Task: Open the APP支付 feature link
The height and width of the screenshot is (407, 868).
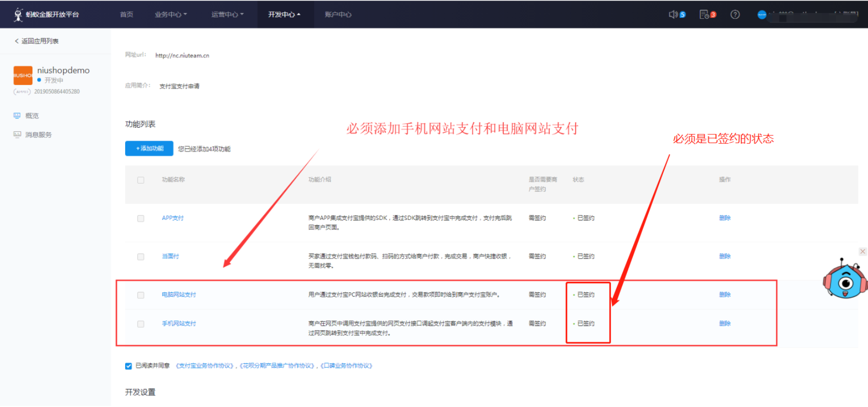Action: coord(172,218)
